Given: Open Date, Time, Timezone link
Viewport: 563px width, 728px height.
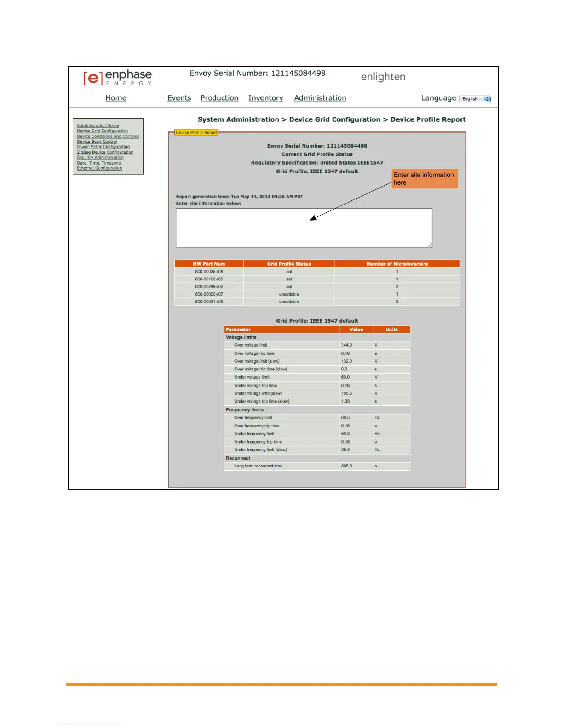Looking at the screenshot, I should click(99, 163).
